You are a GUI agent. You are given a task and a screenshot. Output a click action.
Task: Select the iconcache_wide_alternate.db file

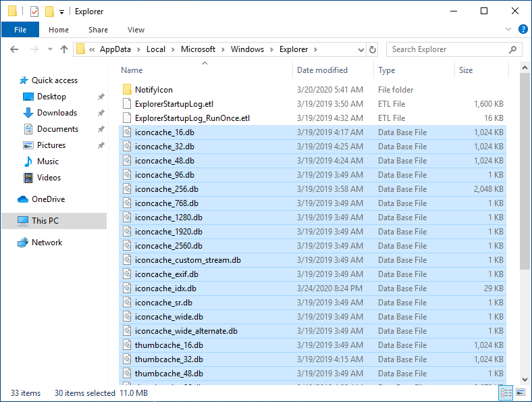coord(186,331)
